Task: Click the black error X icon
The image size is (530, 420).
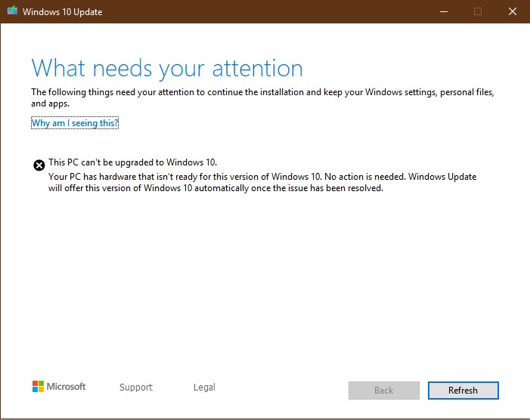Action: tap(39, 165)
